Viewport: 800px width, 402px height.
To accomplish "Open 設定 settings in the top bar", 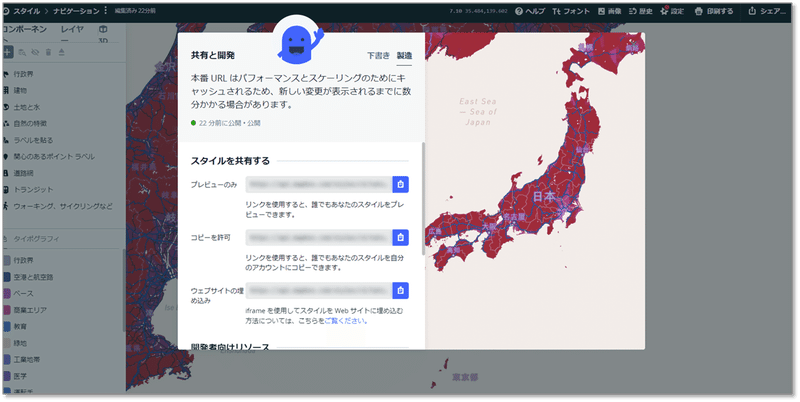I will [x=672, y=11].
